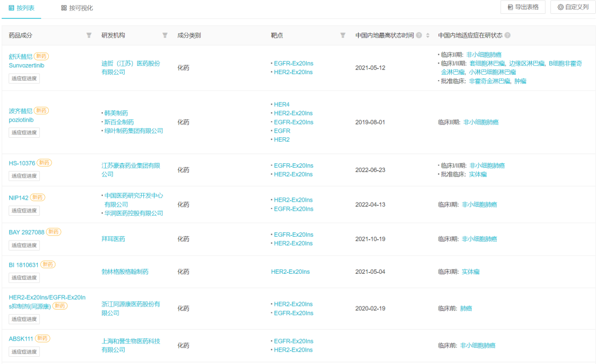
Task: Open the 靶点 column filter icon
Action: pos(343,35)
